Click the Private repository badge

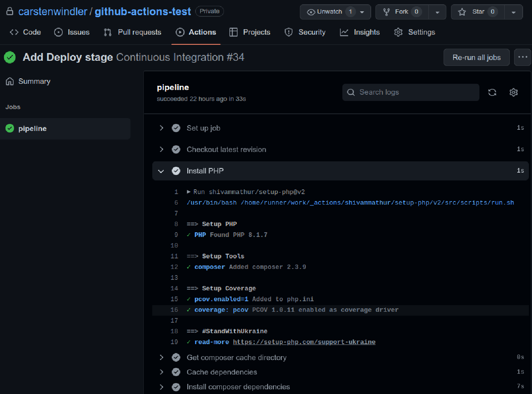(x=210, y=11)
